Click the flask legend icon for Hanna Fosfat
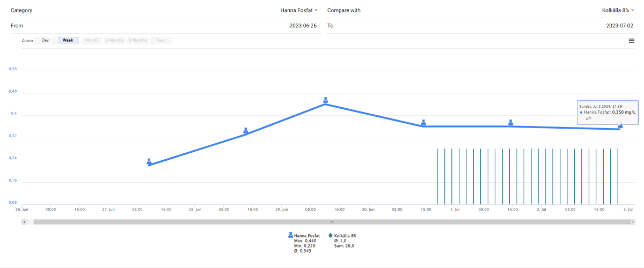The image size is (644, 268). 290,235
